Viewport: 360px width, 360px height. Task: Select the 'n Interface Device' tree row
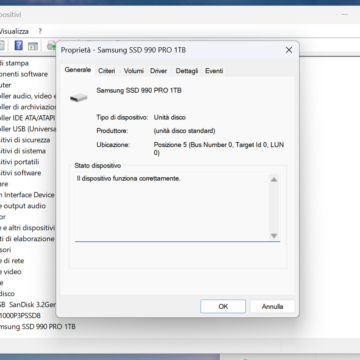(27, 195)
